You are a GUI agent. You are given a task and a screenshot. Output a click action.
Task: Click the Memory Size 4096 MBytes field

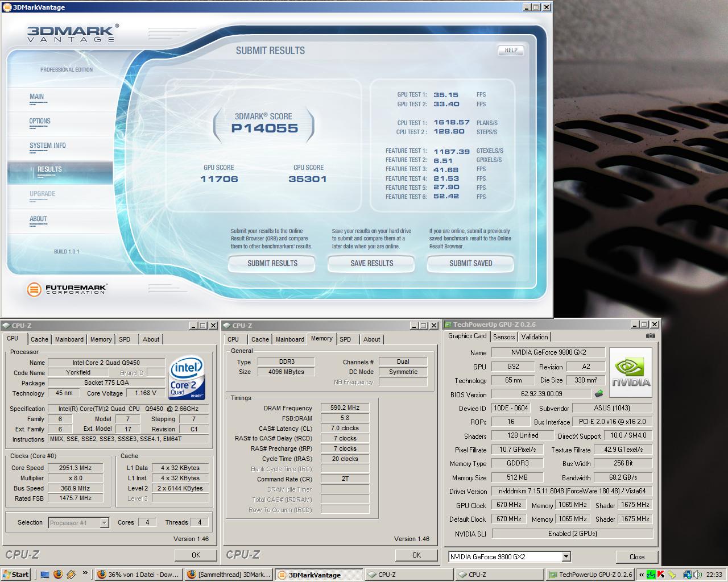pos(286,372)
